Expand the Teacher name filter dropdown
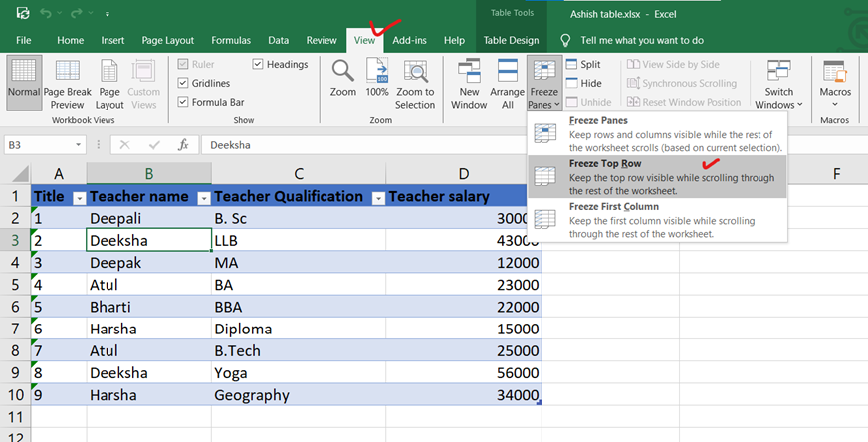This screenshot has width=868, height=442. point(203,197)
